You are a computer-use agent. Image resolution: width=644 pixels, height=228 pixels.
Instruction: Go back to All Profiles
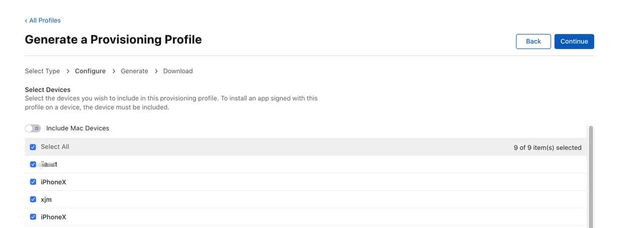(43, 20)
